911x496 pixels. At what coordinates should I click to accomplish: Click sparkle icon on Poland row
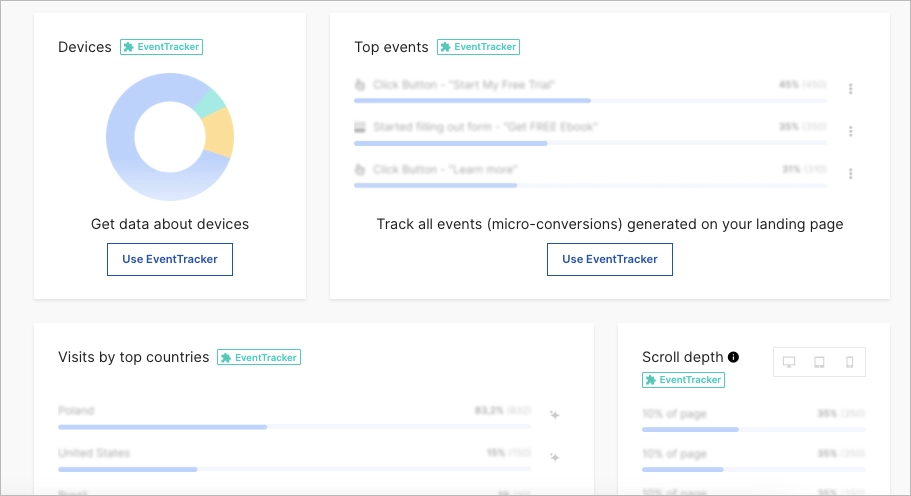(555, 415)
